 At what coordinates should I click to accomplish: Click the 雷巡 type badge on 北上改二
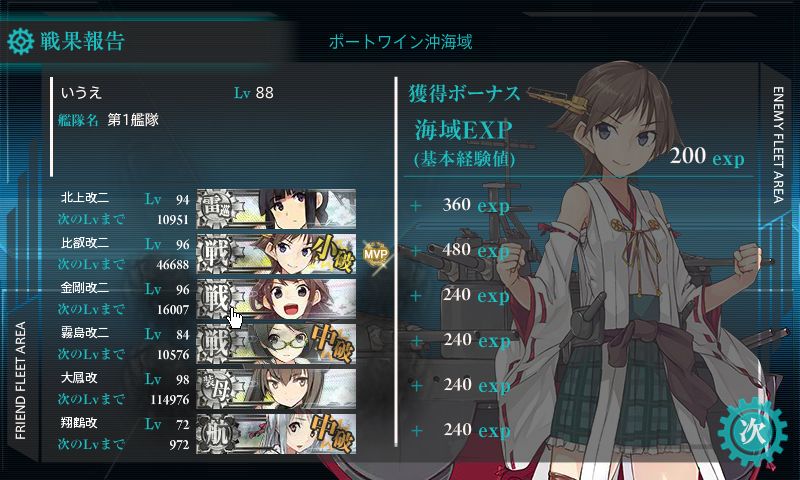215,209
